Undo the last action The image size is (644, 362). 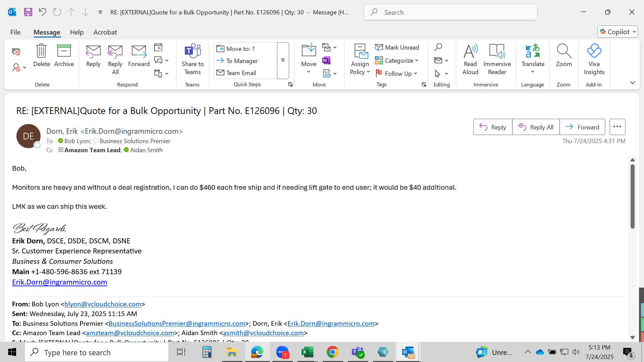pos(42,12)
